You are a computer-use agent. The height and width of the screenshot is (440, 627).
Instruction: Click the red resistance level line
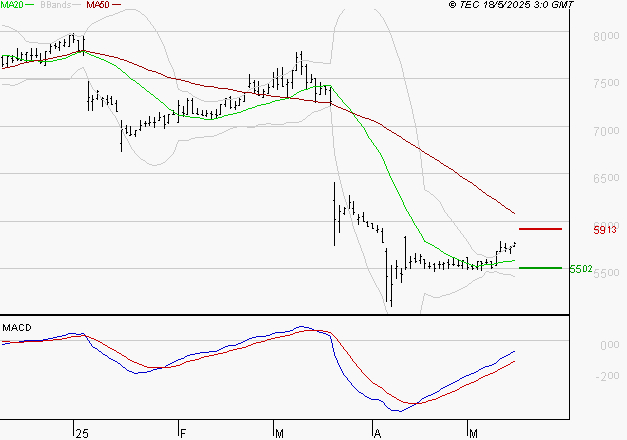pos(540,229)
